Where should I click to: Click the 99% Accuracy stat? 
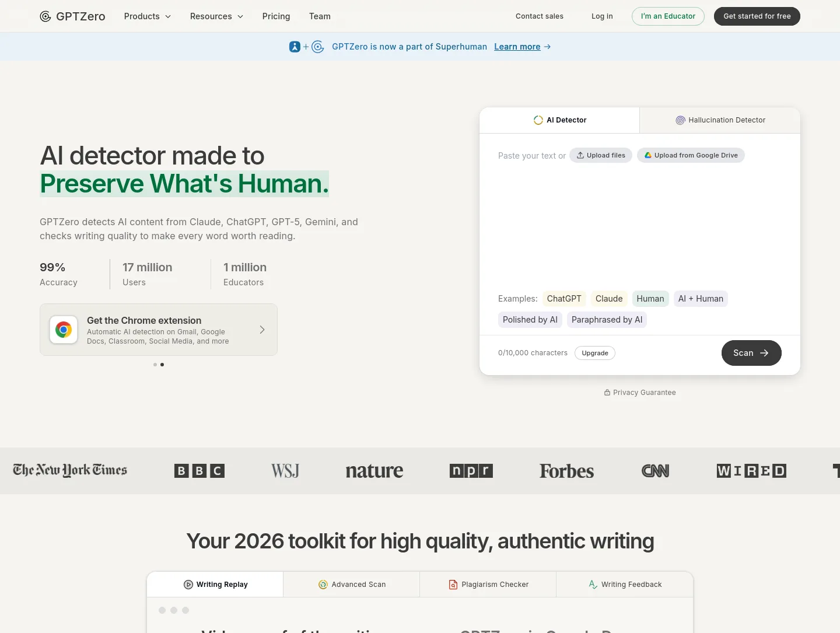(x=58, y=274)
